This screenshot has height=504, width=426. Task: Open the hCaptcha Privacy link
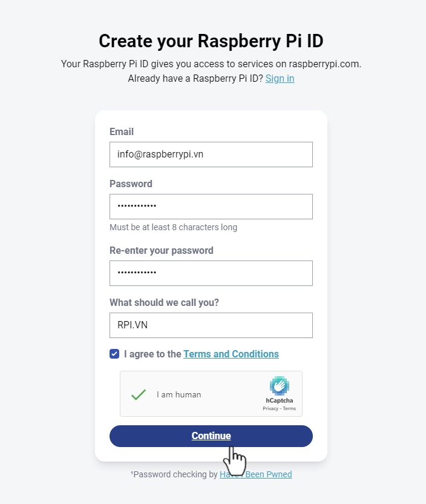click(x=270, y=409)
